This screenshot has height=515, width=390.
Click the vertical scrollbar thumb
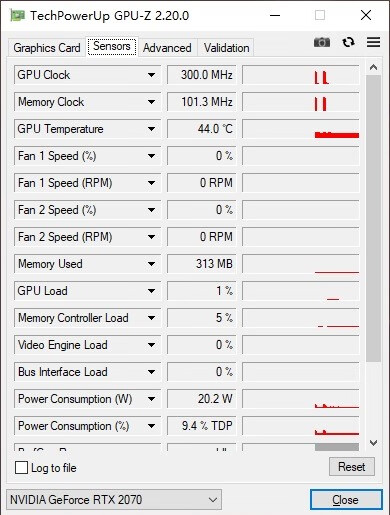tap(373, 218)
